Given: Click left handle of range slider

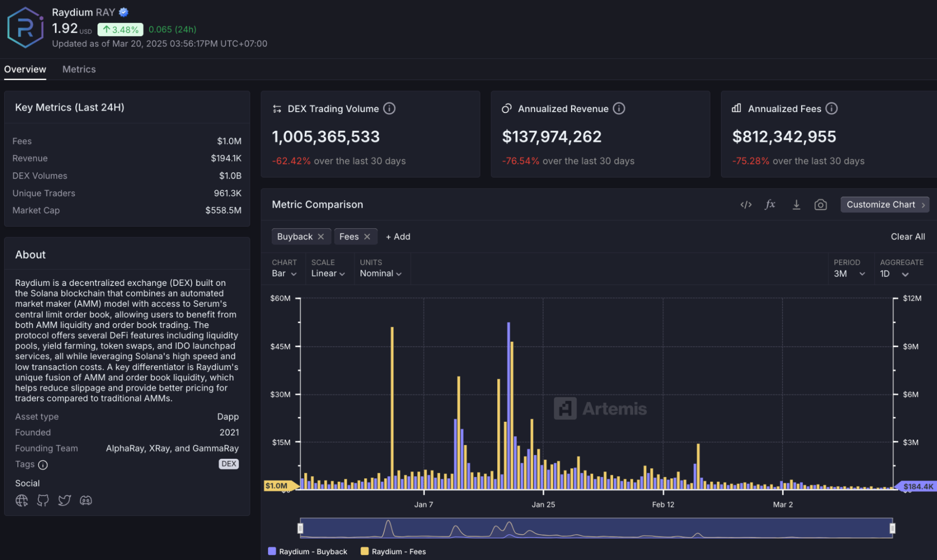Looking at the screenshot, I should point(300,529).
